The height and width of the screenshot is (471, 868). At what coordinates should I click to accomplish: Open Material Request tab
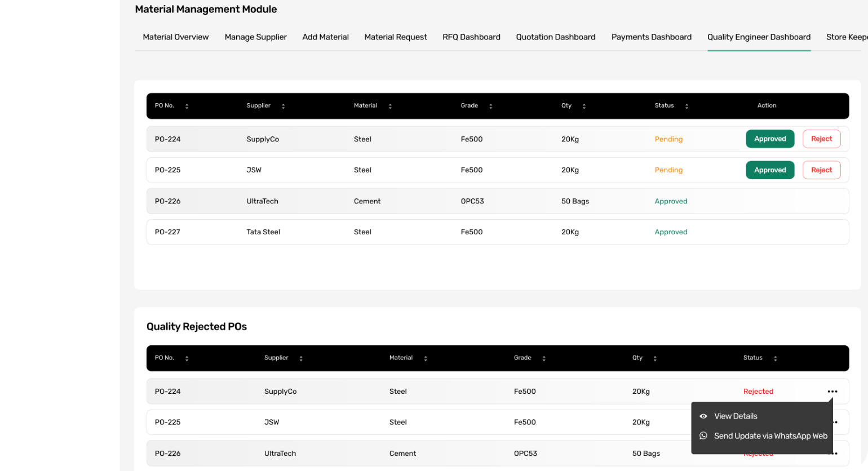396,37
